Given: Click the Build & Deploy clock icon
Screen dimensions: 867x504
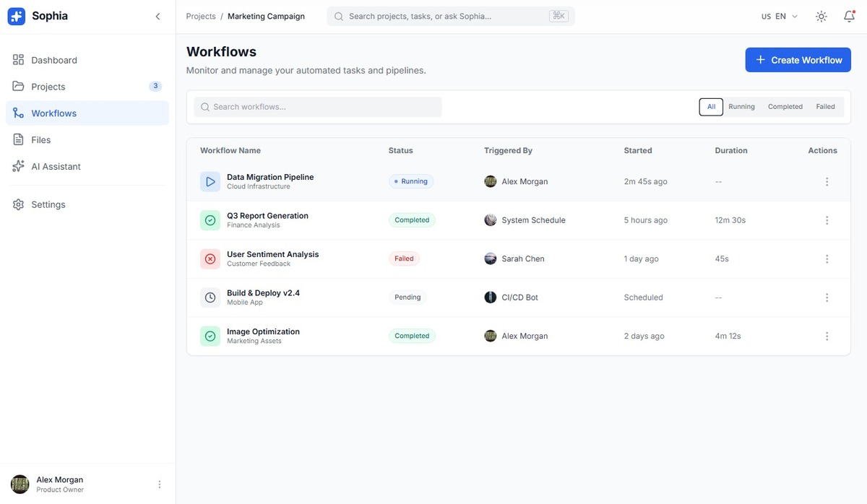Looking at the screenshot, I should point(210,297).
